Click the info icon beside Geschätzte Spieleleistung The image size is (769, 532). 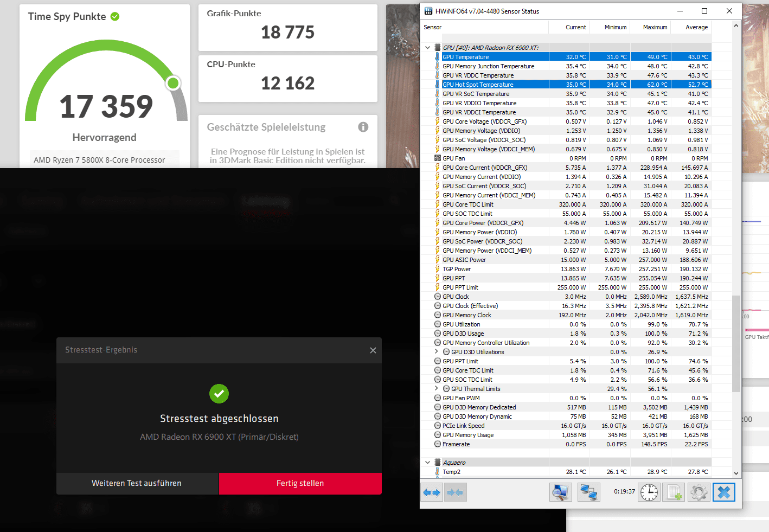pos(363,127)
